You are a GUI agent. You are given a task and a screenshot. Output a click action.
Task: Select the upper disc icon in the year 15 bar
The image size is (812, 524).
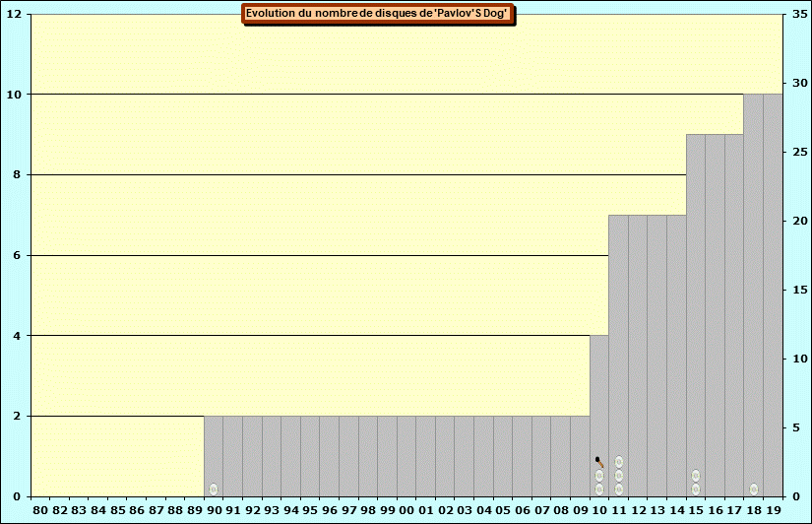pyautogui.click(x=696, y=476)
